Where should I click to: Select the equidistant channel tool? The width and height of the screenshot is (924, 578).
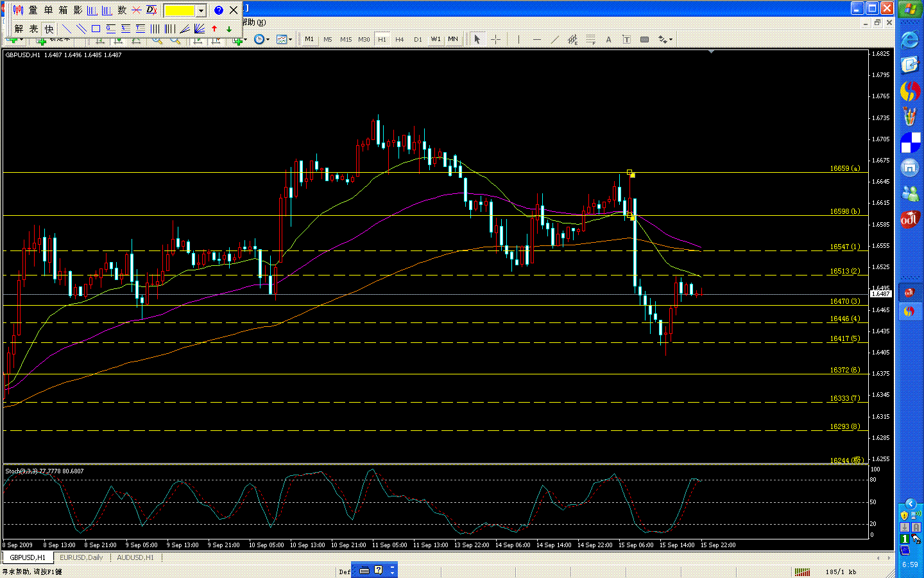572,39
